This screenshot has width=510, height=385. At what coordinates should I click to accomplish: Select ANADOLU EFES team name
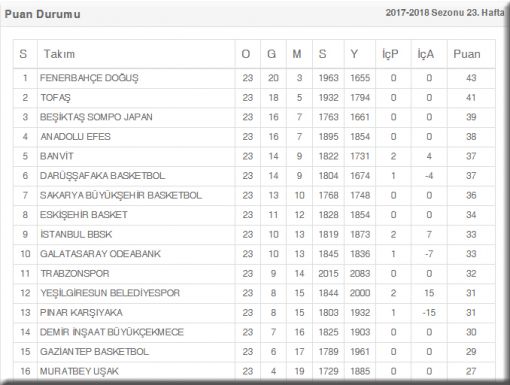(75, 137)
